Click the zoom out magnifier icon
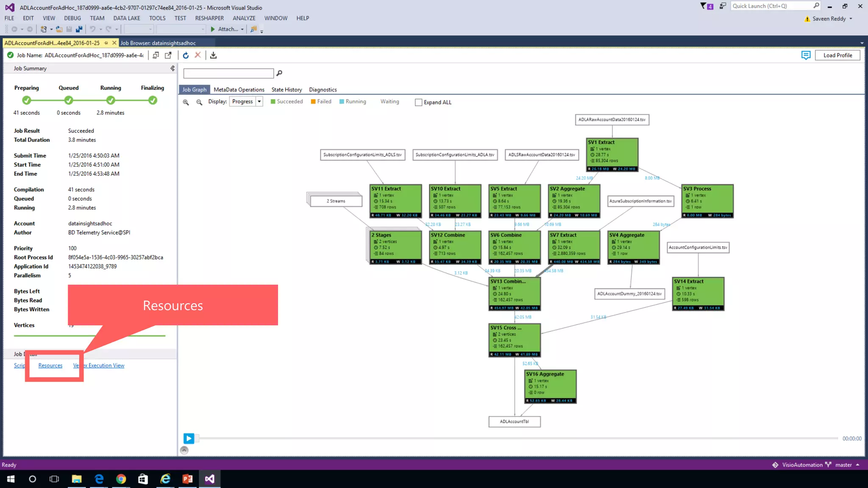 [x=199, y=102]
